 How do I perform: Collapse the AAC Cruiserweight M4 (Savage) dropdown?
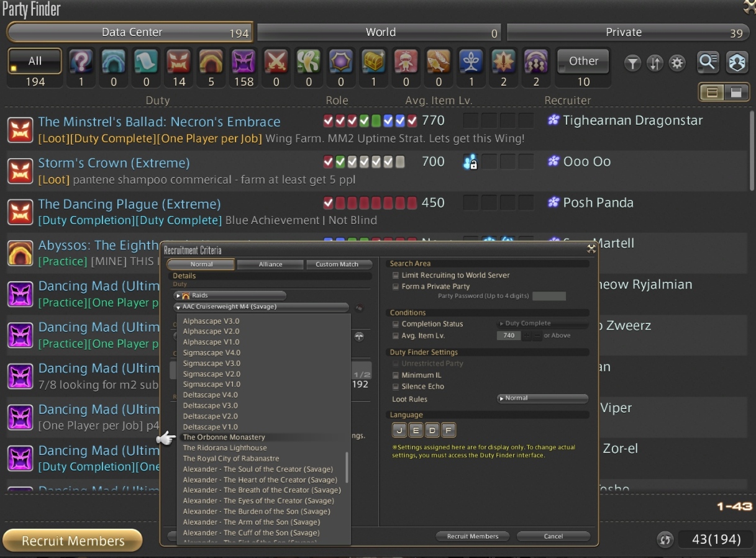tap(262, 307)
